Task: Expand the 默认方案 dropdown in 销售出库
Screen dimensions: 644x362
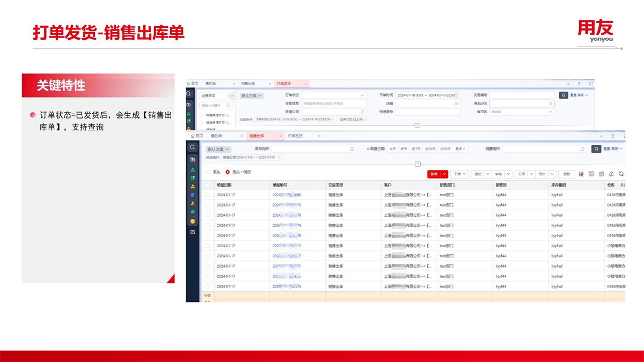Action: tap(218, 150)
